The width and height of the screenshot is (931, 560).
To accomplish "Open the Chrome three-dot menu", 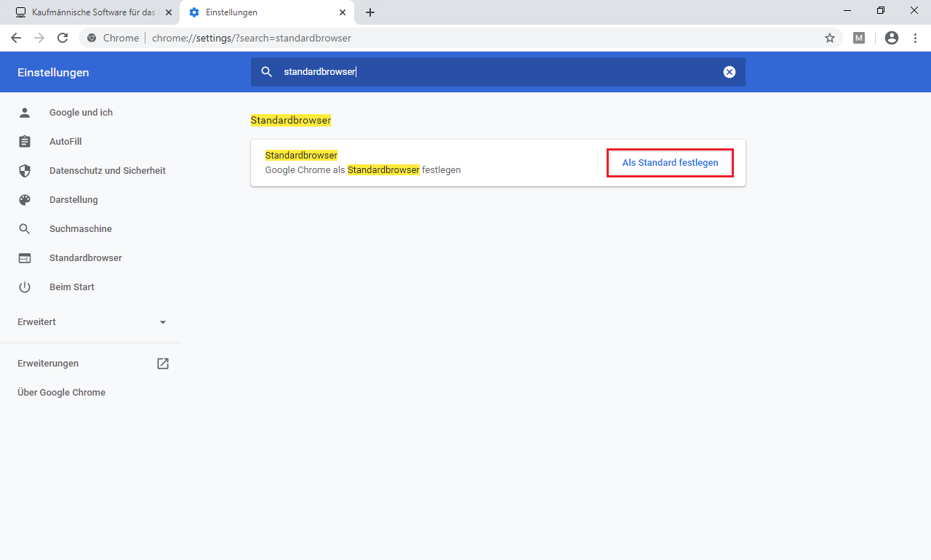I will [x=915, y=38].
